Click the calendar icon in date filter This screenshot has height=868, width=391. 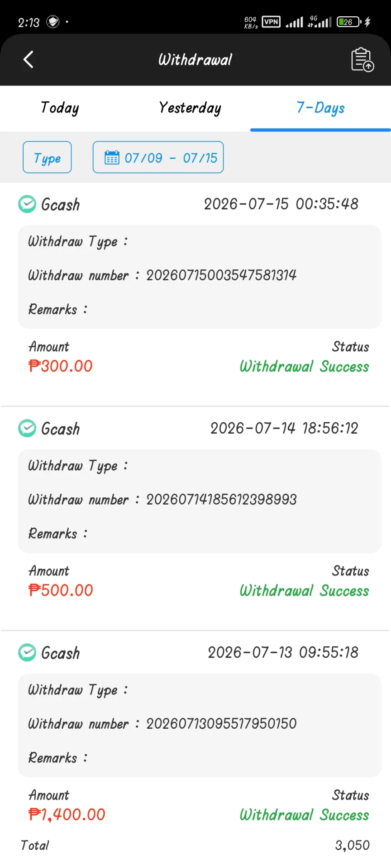[112, 157]
